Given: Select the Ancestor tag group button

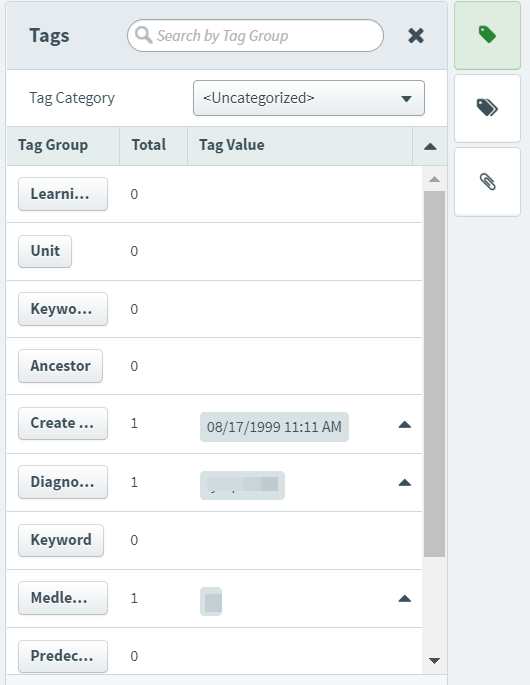Looking at the screenshot, I should [60, 366].
